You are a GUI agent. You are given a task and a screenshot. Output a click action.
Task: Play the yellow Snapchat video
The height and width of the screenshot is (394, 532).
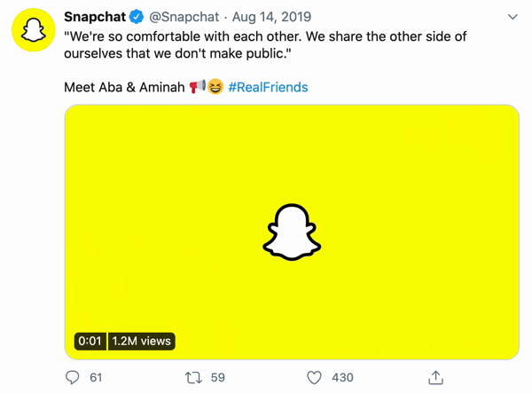[x=292, y=232]
